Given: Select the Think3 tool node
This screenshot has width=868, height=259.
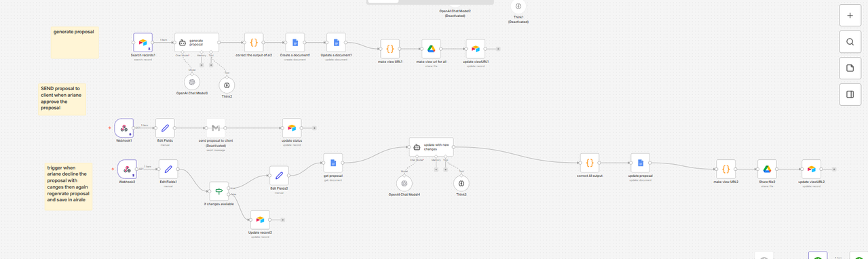Looking at the screenshot, I should [461, 183].
